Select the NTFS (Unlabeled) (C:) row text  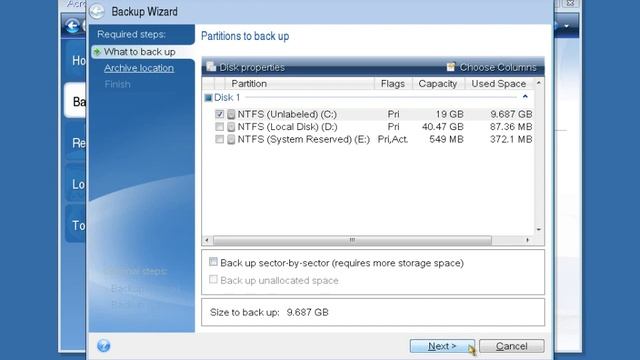click(x=287, y=114)
